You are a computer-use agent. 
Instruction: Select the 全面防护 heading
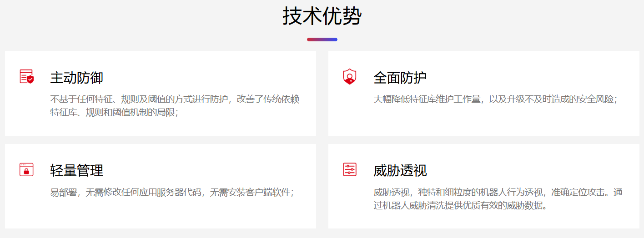pos(400,78)
